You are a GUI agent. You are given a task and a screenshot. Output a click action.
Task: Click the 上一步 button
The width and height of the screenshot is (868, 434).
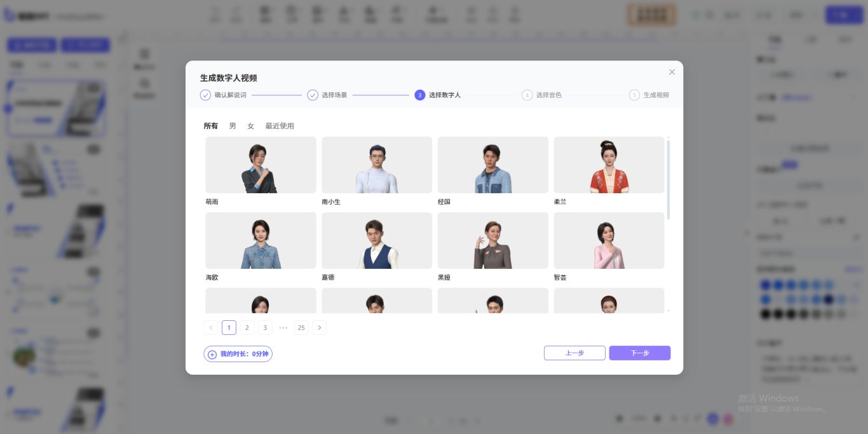point(574,353)
